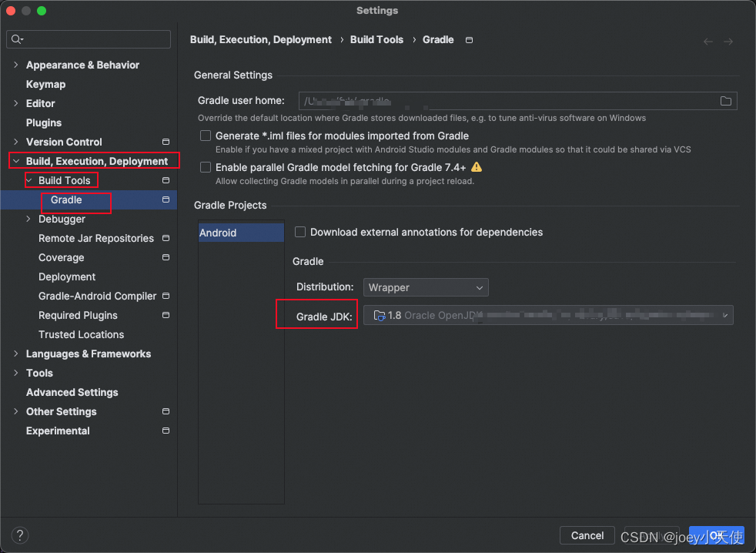Click the Gradle user home path field

pos(518,101)
